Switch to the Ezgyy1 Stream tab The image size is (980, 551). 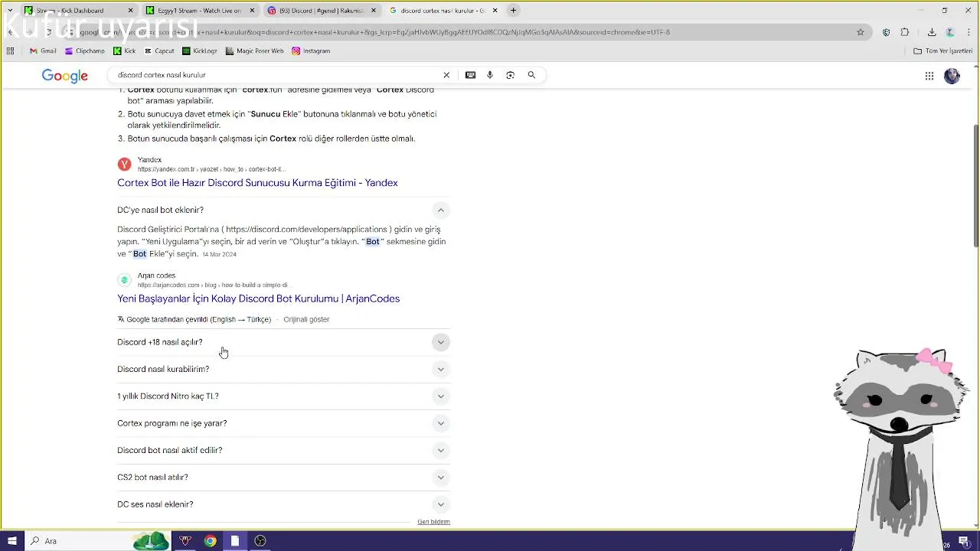[x=199, y=11]
